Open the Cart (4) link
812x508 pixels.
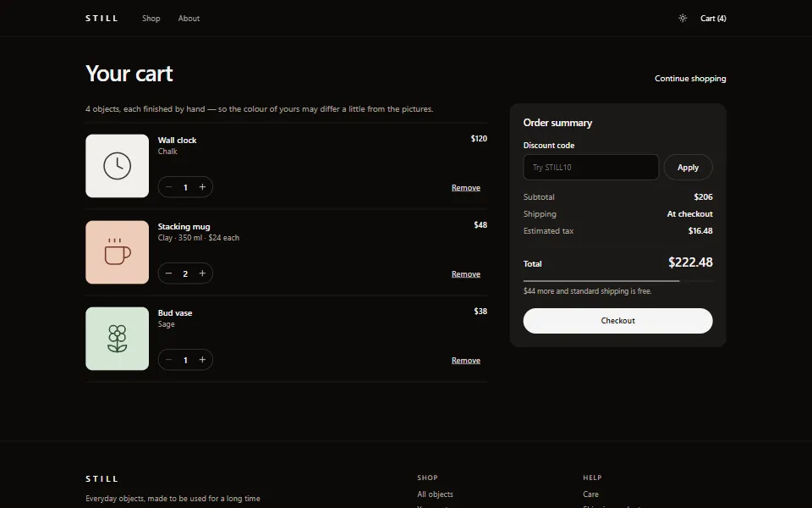coord(713,18)
